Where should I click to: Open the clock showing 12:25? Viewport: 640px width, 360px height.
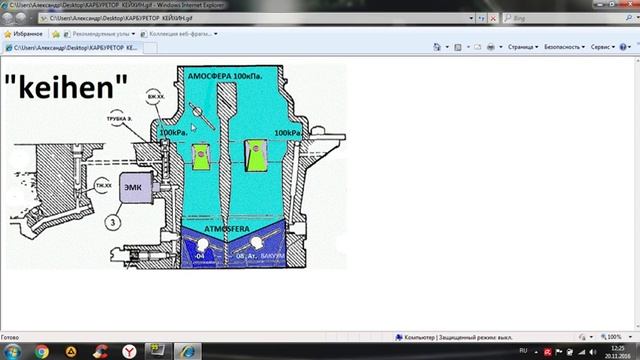(618, 352)
